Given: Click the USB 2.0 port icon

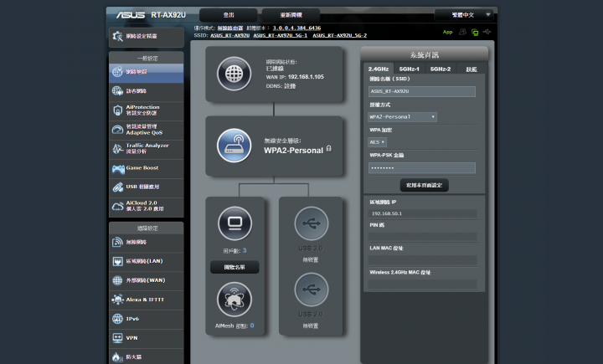Looking at the screenshot, I should (311, 290).
